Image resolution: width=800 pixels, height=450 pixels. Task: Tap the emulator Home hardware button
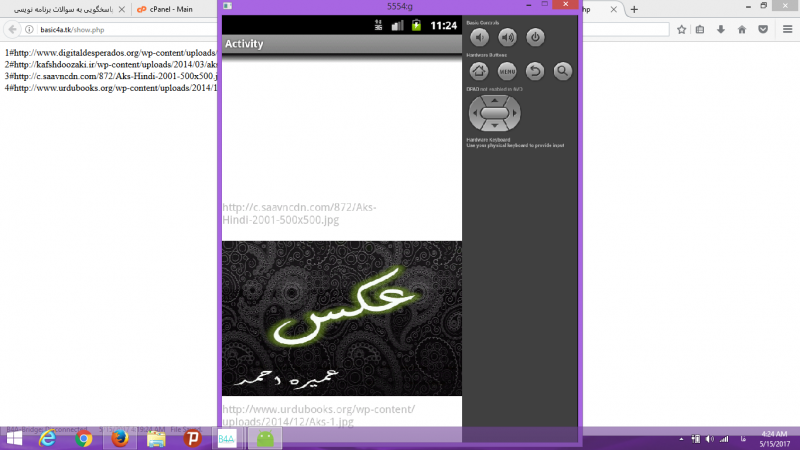coord(479,71)
